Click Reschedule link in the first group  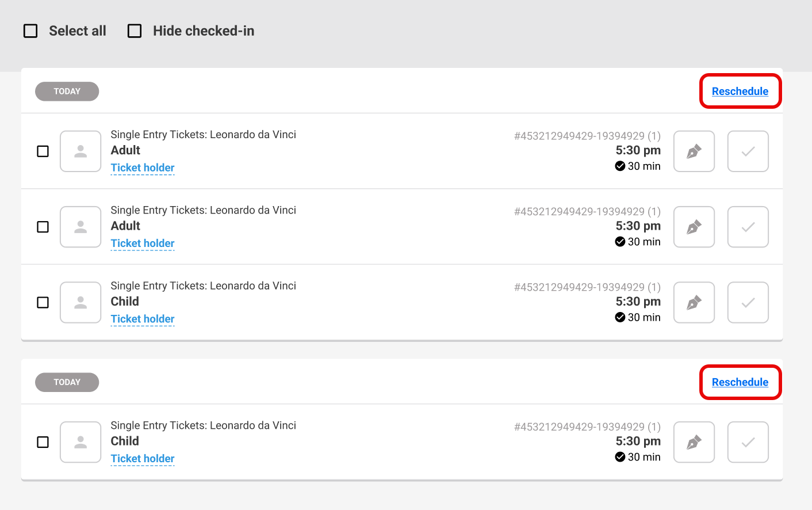(x=740, y=91)
